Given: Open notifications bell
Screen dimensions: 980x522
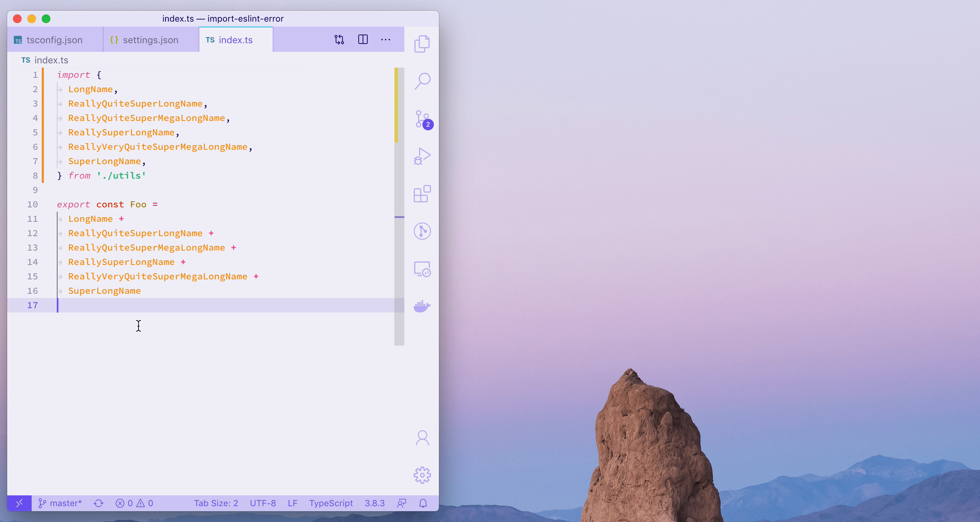Looking at the screenshot, I should [423, 503].
